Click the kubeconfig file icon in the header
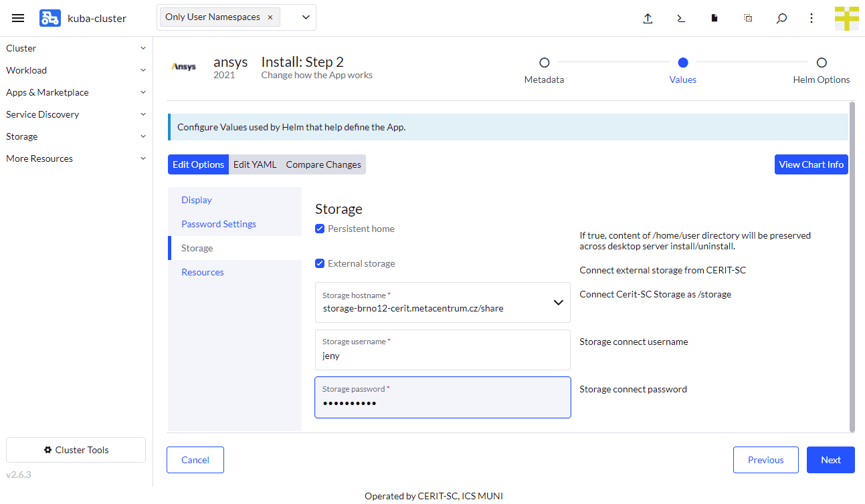 714,18
